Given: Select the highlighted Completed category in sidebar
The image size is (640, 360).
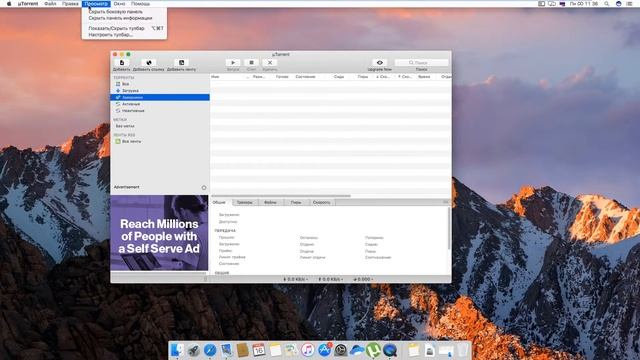Looking at the screenshot, I should coord(160,97).
